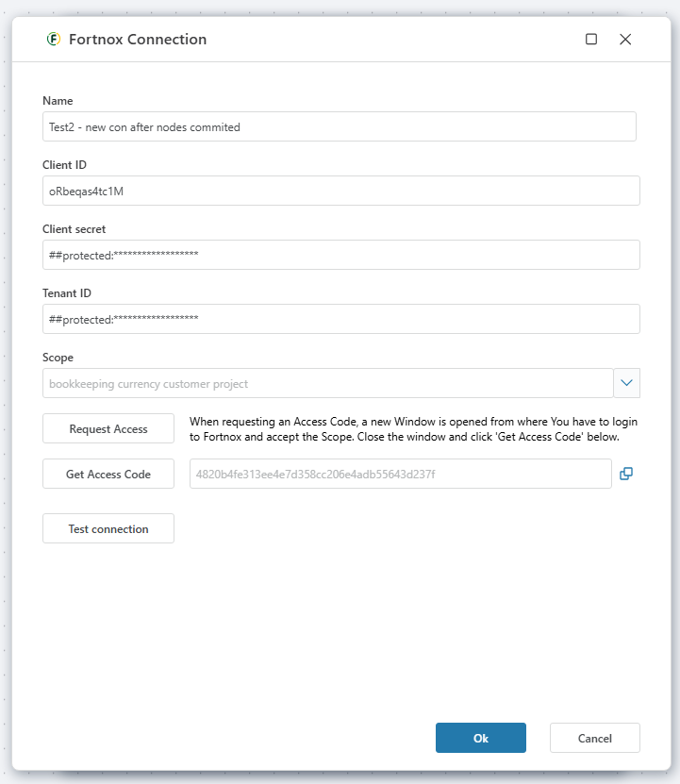Click the Fortnox logo icon in title bar
680x784 pixels.
click(x=53, y=40)
